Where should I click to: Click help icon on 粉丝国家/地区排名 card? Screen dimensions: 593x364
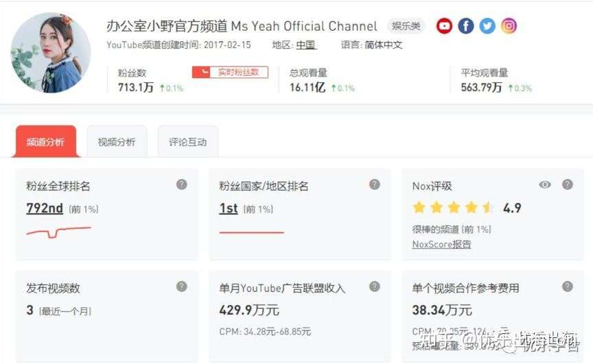coord(375,184)
